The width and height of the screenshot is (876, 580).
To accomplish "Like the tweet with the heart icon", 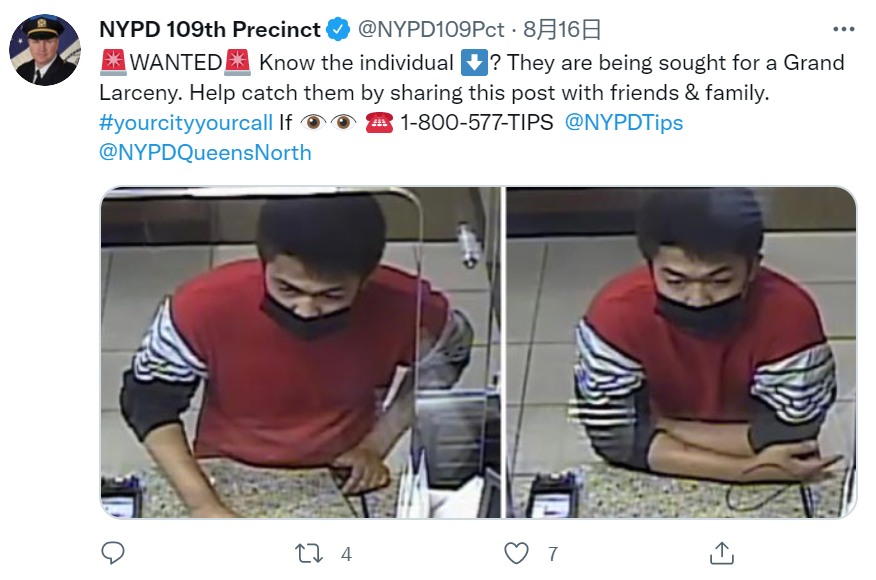I will (516, 553).
